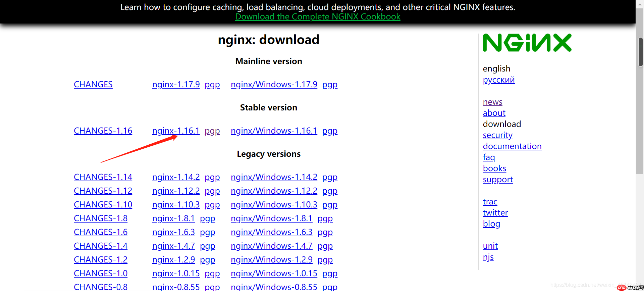View the CHANGES-1.8 log

click(x=101, y=218)
